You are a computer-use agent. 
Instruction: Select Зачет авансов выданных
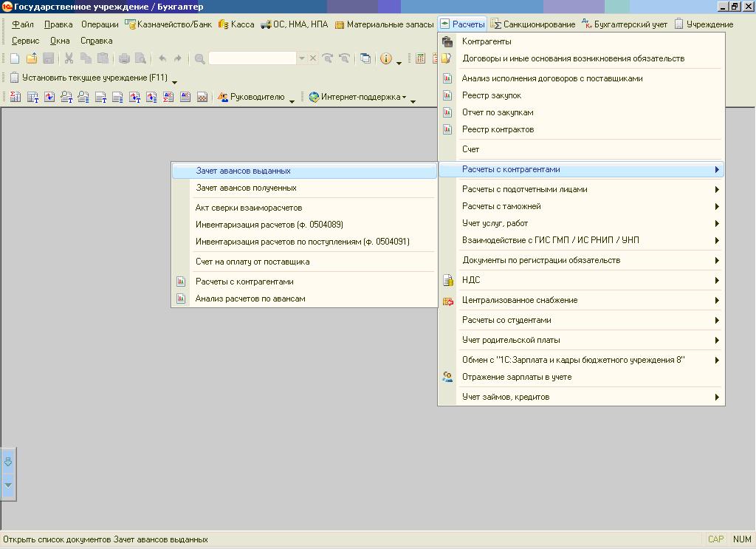click(x=243, y=171)
